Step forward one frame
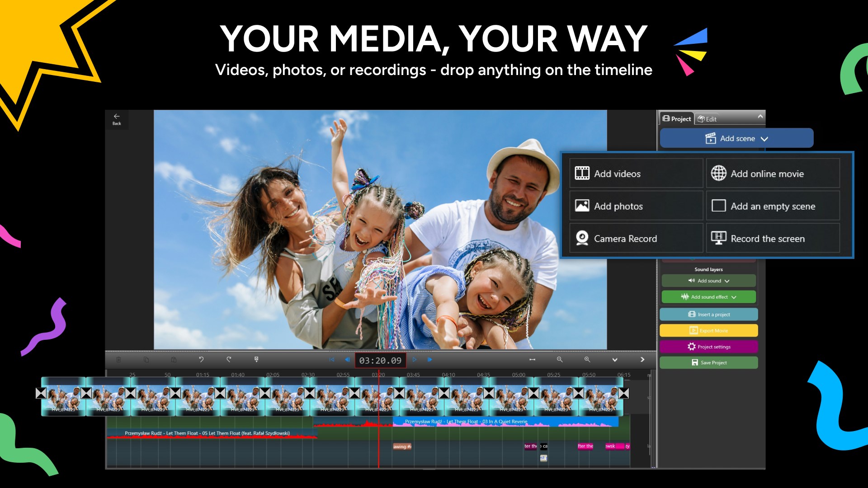Screen dimensions: 868x488 tap(430, 360)
